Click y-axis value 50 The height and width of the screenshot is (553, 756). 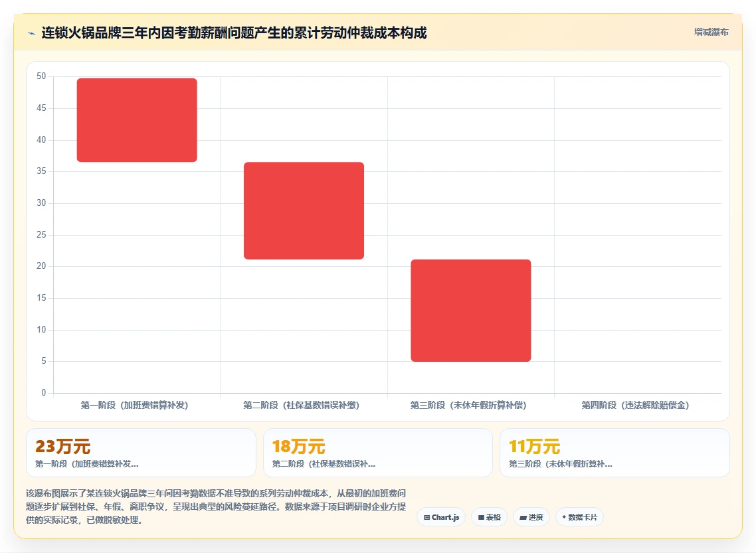(41, 76)
